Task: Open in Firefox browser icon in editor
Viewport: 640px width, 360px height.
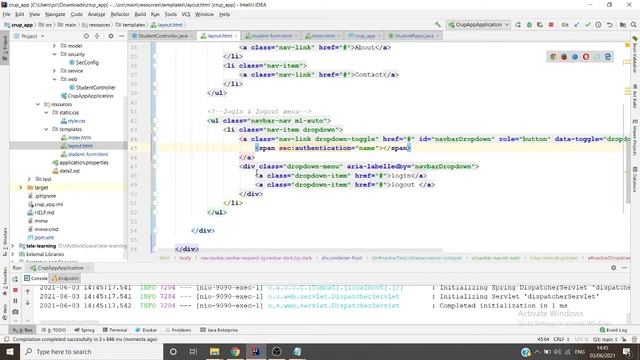Action: 564,57
